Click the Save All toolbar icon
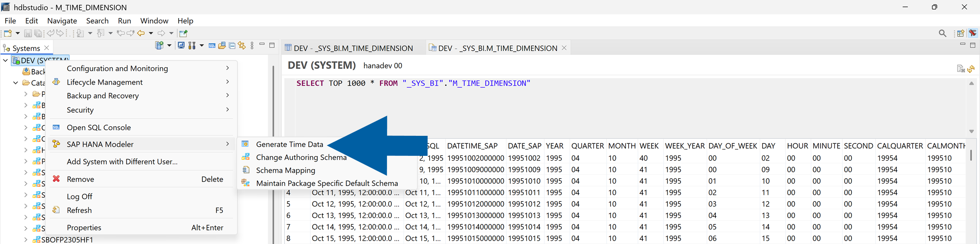Image resolution: width=980 pixels, height=244 pixels. (x=38, y=33)
